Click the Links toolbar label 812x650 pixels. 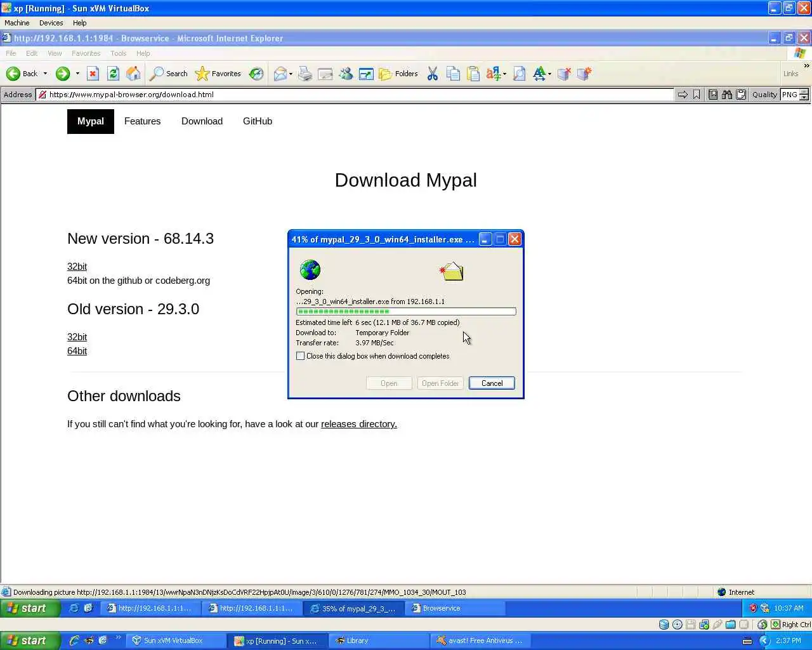click(x=790, y=74)
